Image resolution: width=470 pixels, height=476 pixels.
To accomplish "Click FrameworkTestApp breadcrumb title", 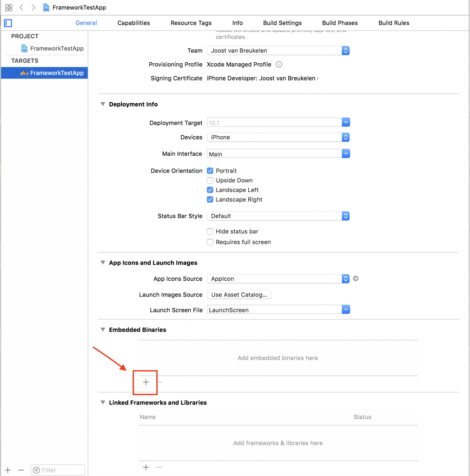I will 79,7.
